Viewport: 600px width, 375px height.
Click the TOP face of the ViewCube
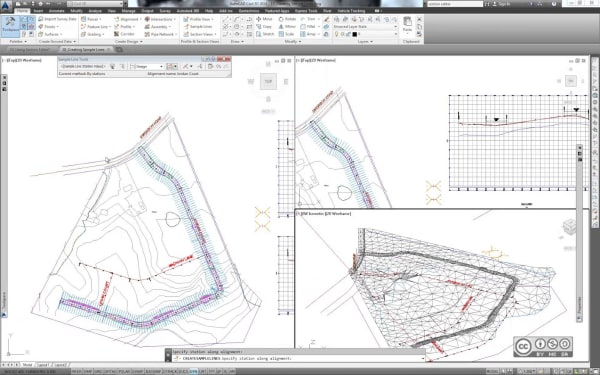click(268, 82)
